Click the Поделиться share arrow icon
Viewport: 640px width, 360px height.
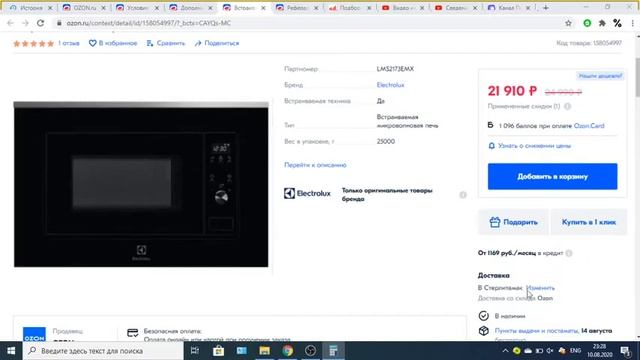(x=198, y=43)
